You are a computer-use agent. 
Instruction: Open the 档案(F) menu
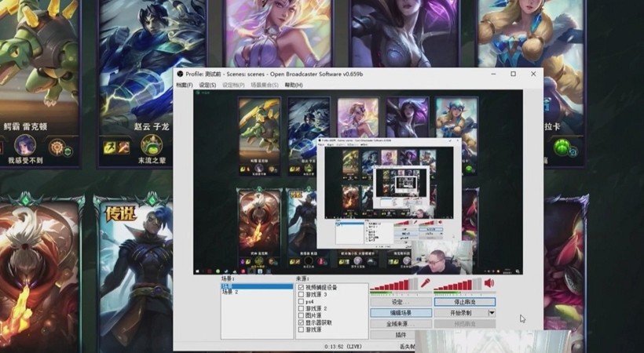185,85
